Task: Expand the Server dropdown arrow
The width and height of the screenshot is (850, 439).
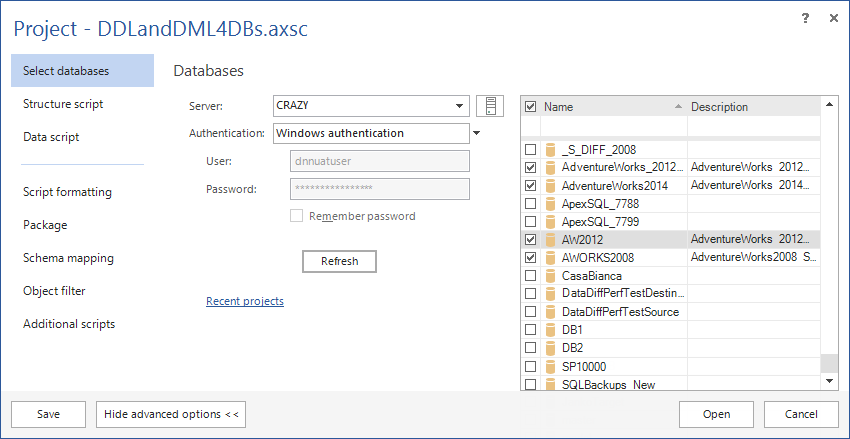Action: [459, 106]
